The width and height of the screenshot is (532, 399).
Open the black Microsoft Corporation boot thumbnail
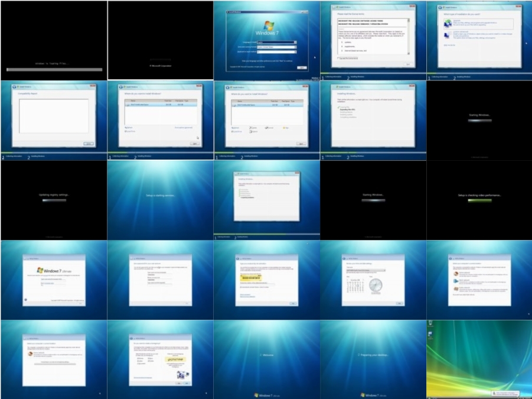click(x=161, y=40)
